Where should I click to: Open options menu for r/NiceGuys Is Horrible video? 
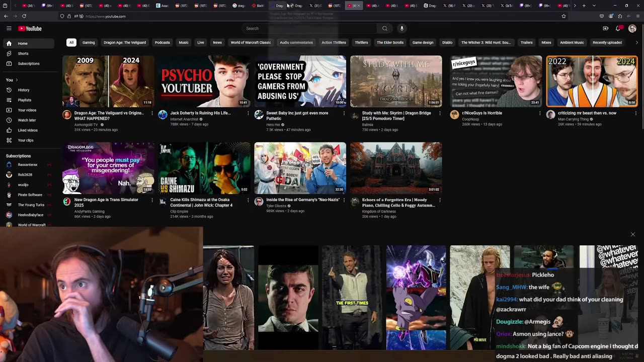click(x=540, y=113)
